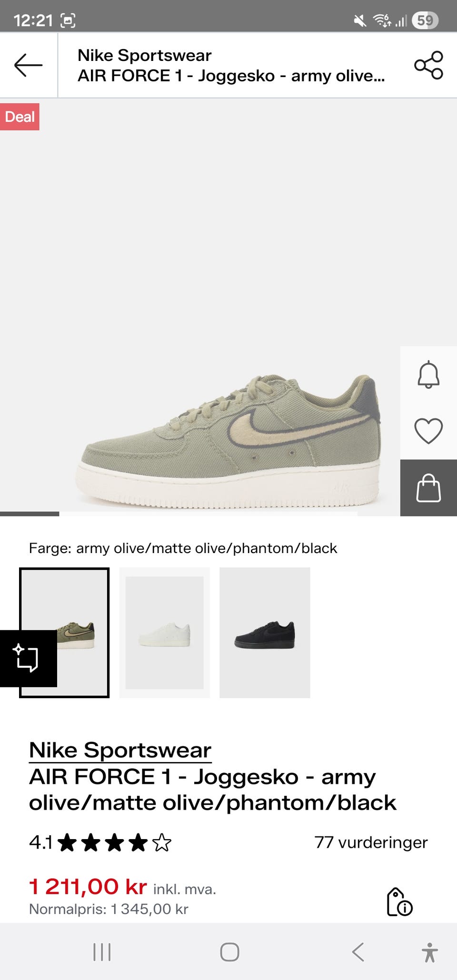Viewport: 457px width, 980px height.
Task: Tap the bell notification icon
Action: tap(428, 374)
